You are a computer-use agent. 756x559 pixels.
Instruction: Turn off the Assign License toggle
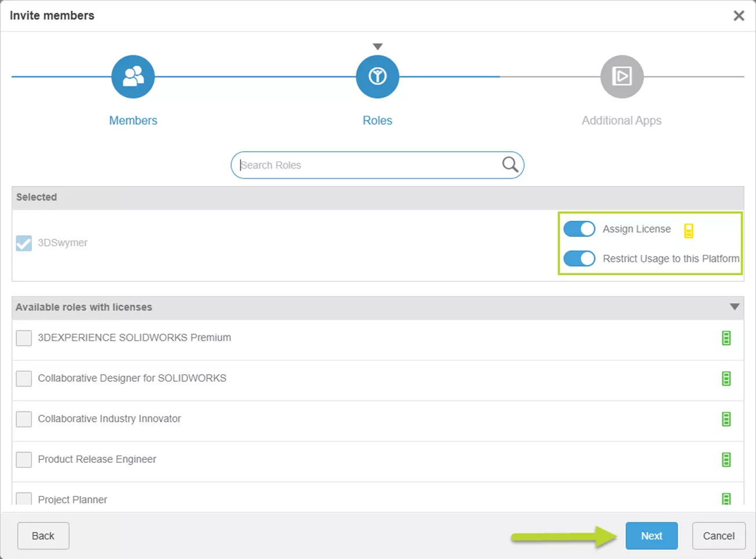[579, 229]
